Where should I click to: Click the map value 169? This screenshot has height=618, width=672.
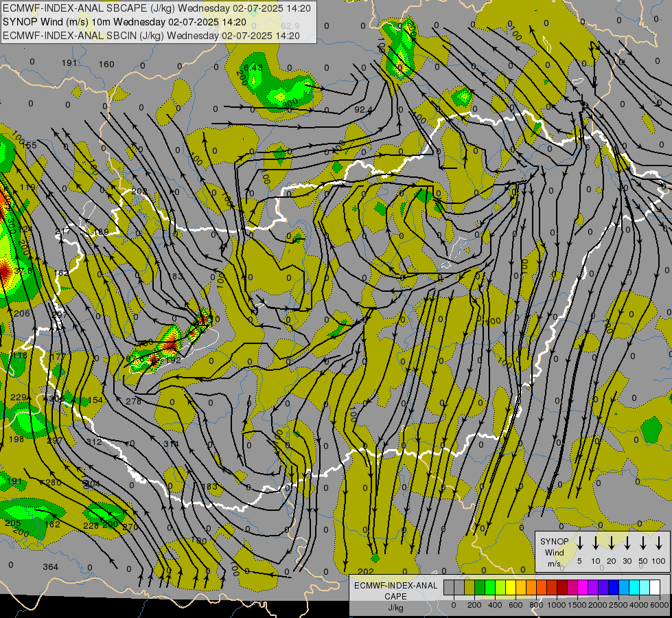[101, 232]
